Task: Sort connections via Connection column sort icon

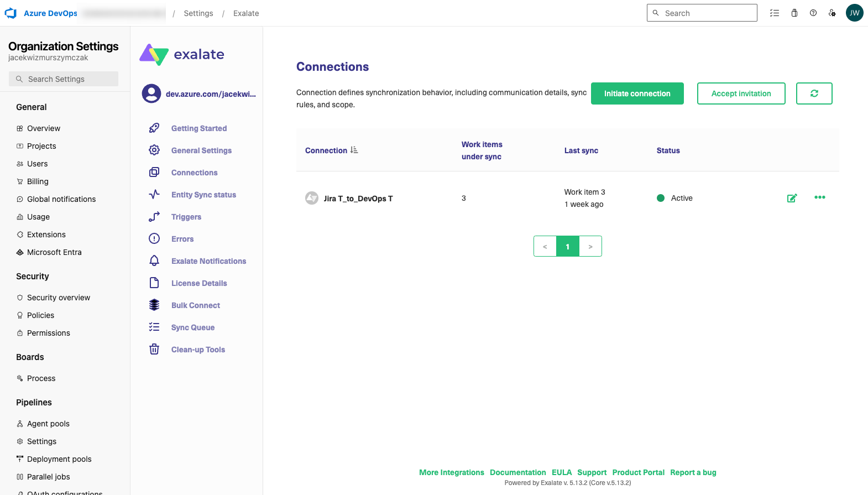Action: click(354, 150)
